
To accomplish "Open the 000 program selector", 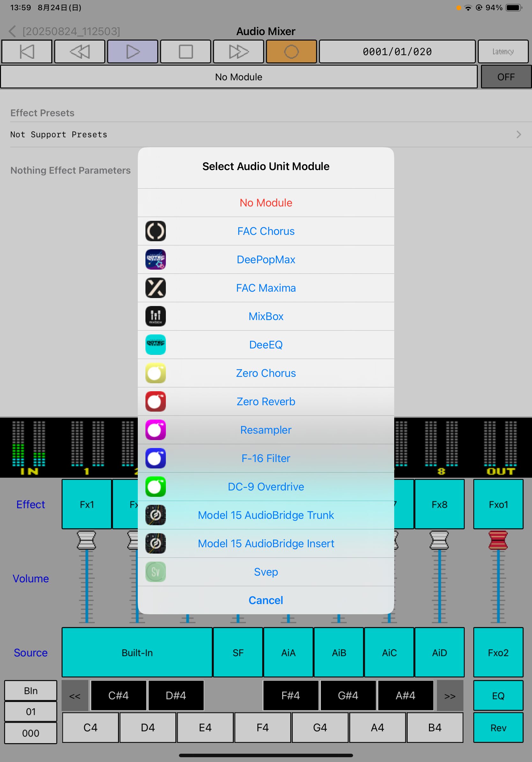I will pyautogui.click(x=31, y=733).
